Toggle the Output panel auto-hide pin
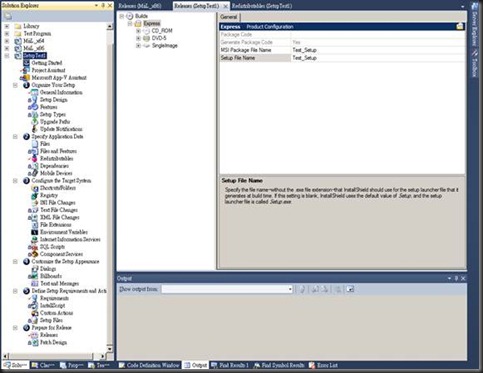The image size is (483, 373). point(456,278)
